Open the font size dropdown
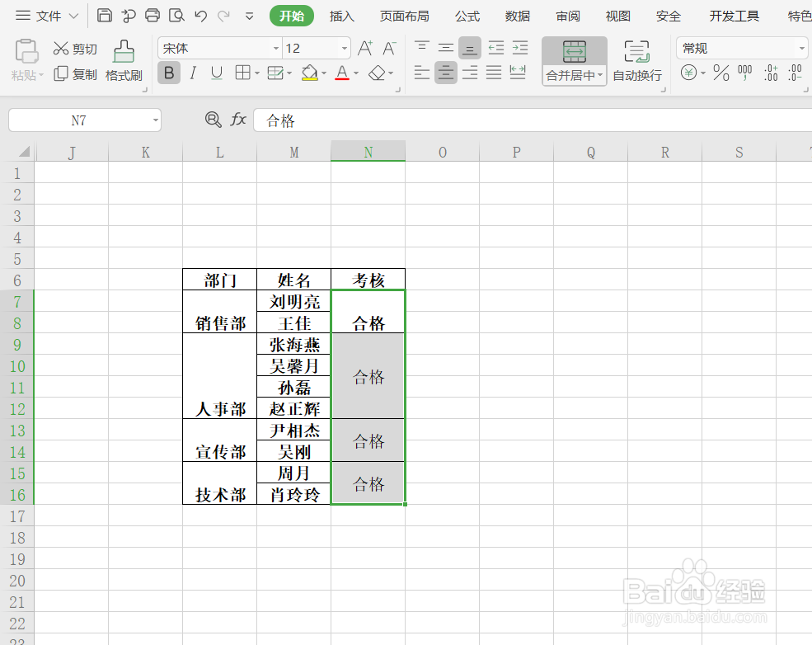Viewport: 812px width, 645px height. coord(345,48)
